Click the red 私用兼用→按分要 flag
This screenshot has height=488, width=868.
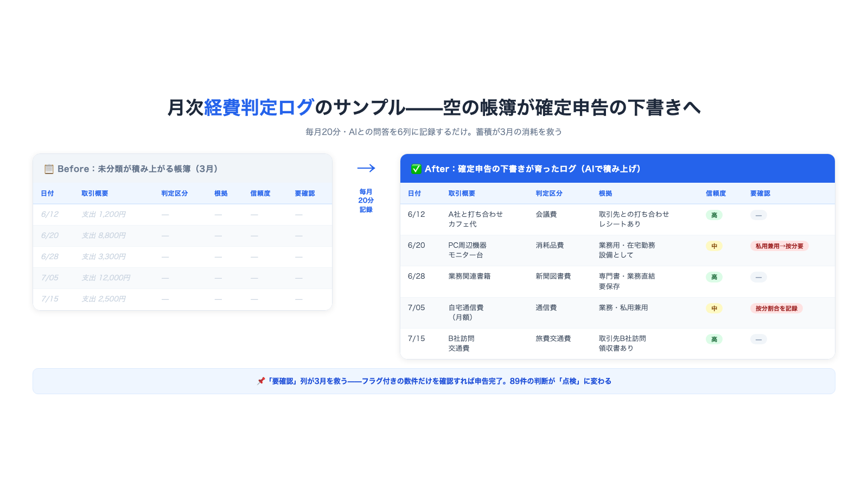780,246
